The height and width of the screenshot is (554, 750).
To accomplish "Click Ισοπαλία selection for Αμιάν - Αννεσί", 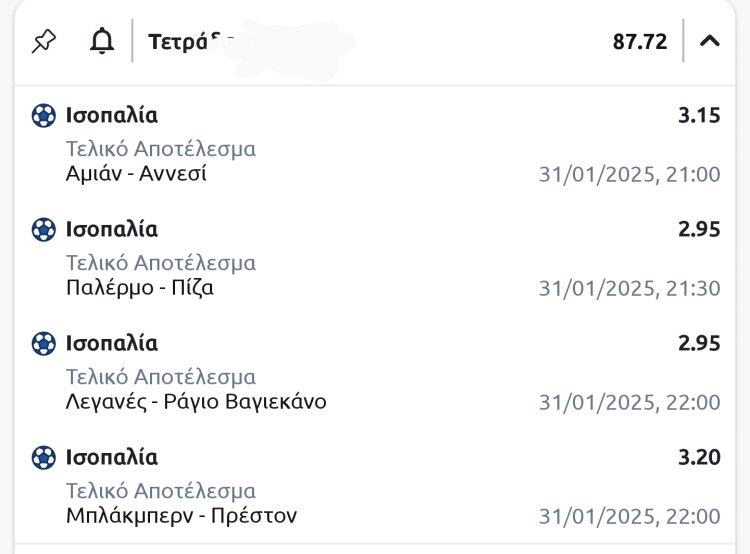I will tap(112, 116).
